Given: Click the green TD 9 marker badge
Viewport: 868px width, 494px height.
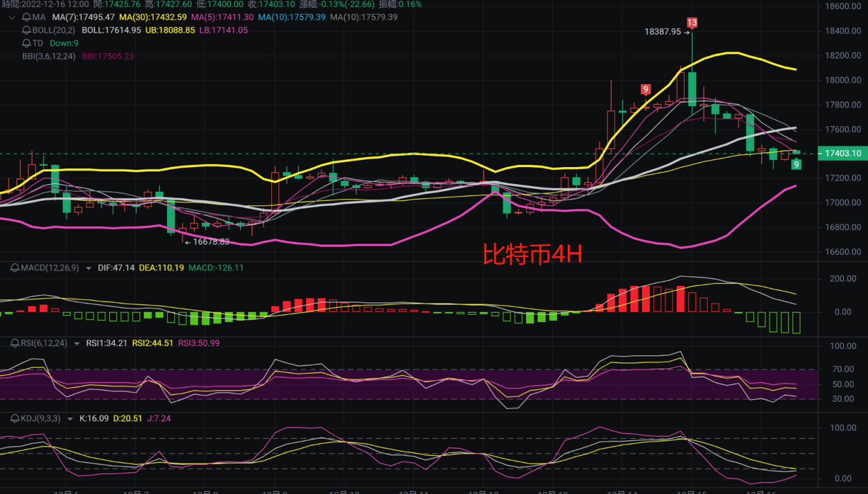Looking at the screenshot, I should [x=796, y=164].
